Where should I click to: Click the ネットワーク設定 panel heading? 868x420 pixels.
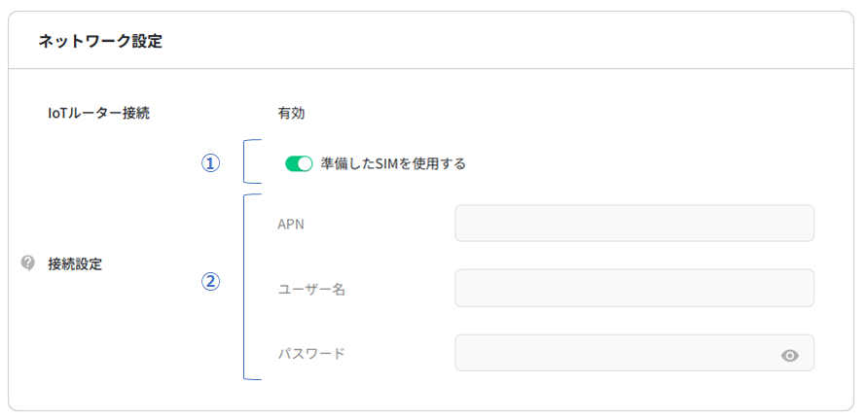[x=100, y=41]
